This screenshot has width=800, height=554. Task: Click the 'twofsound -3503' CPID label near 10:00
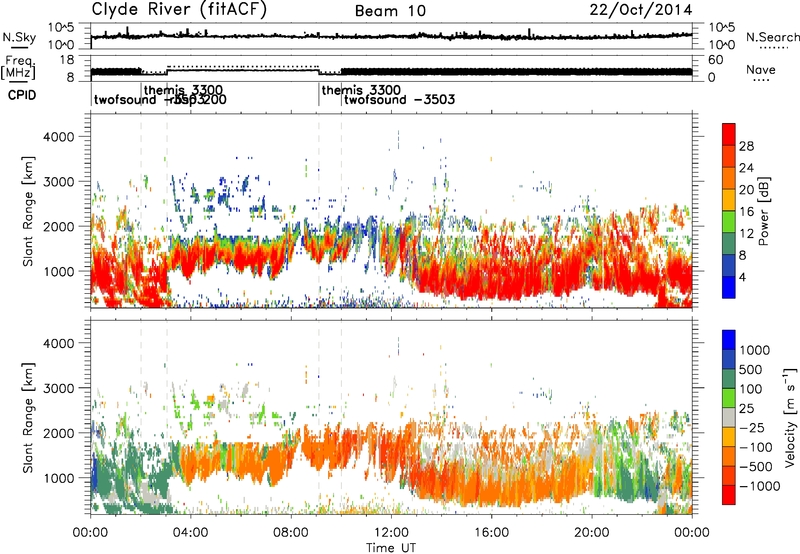[x=399, y=99]
